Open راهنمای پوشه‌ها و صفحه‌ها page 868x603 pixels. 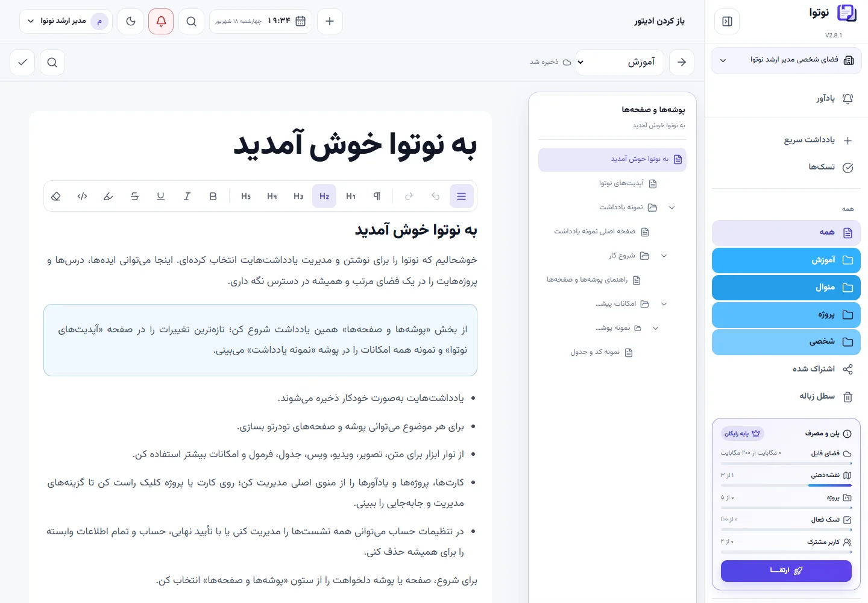click(594, 280)
